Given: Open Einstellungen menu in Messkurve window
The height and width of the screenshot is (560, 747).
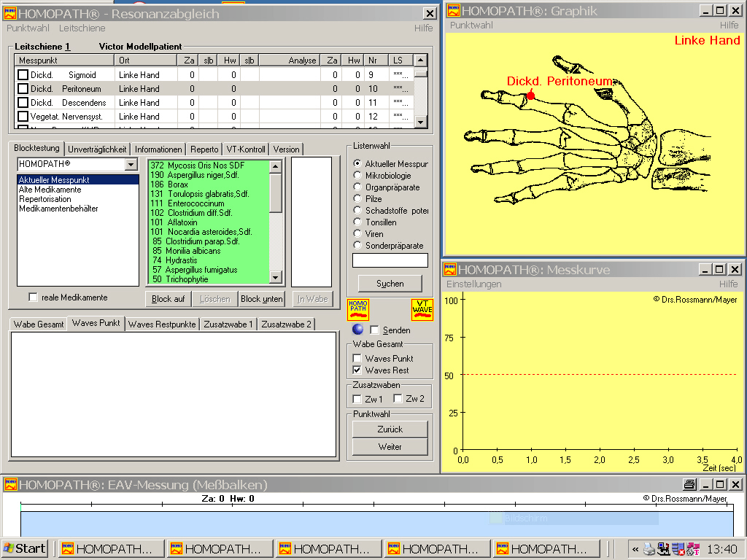Looking at the screenshot, I should click(473, 284).
